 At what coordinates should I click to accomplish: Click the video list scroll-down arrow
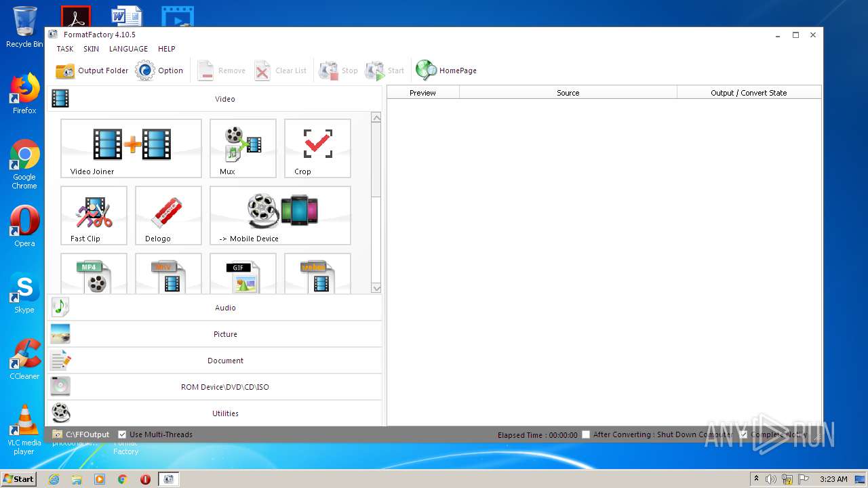coord(376,288)
